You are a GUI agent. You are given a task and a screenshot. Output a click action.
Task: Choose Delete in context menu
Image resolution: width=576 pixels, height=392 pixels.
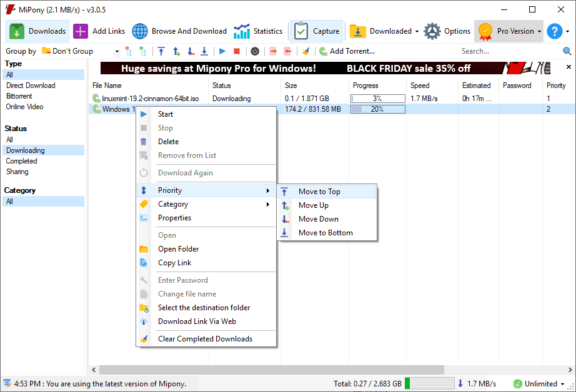pyautogui.click(x=206, y=142)
